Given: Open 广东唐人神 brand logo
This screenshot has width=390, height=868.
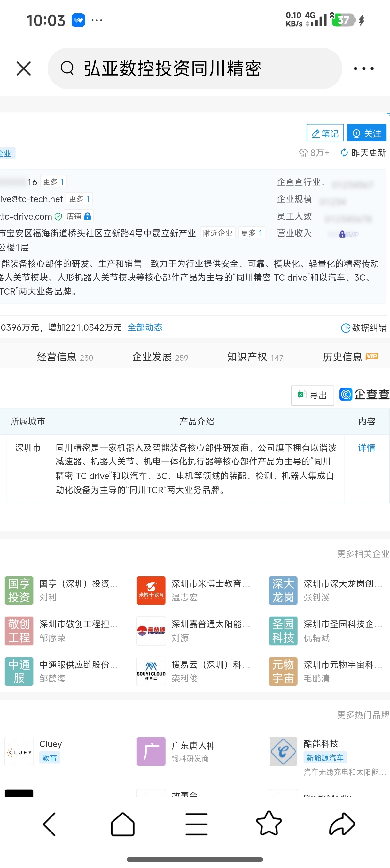Looking at the screenshot, I should (x=151, y=751).
